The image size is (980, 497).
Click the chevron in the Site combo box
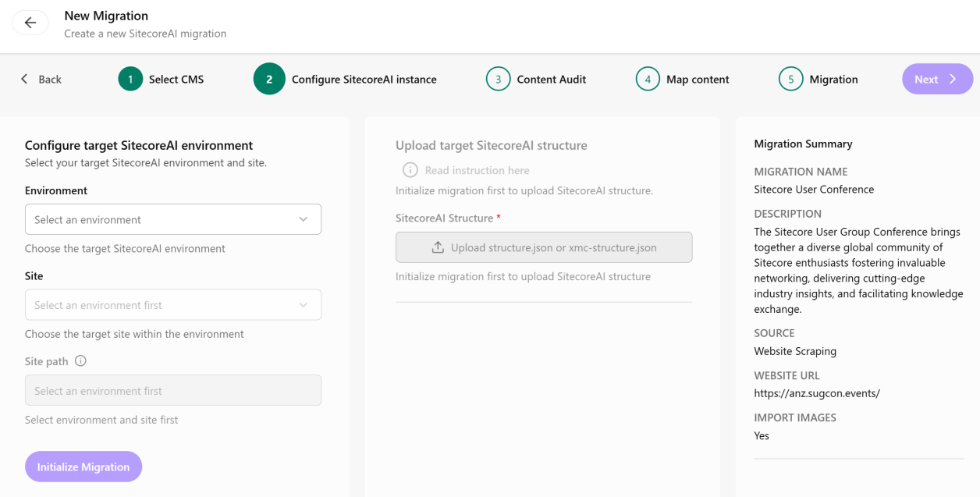pos(304,305)
